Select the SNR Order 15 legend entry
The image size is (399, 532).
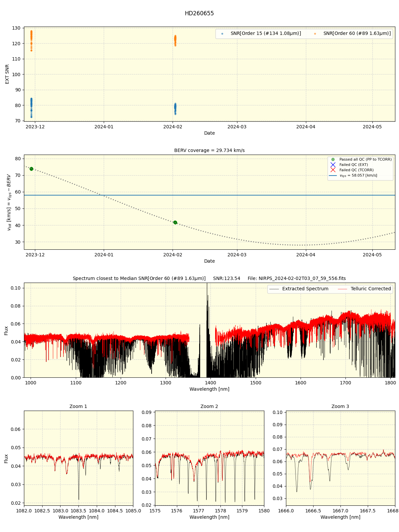(261, 34)
